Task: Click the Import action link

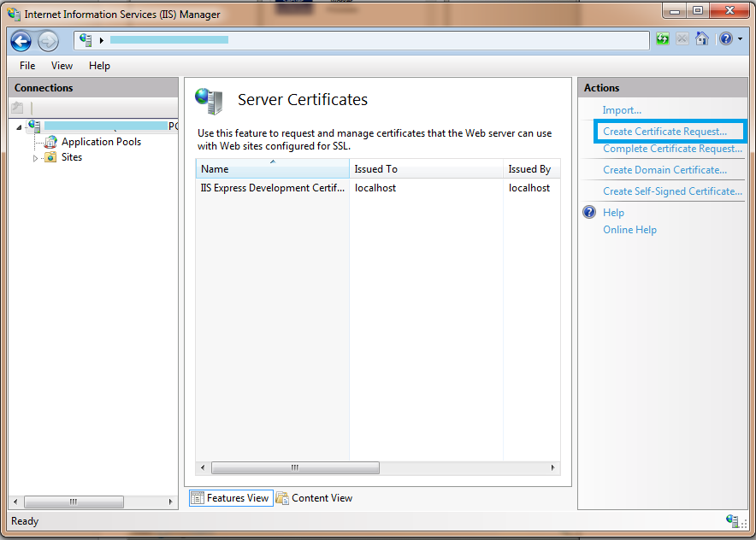Action: click(622, 109)
